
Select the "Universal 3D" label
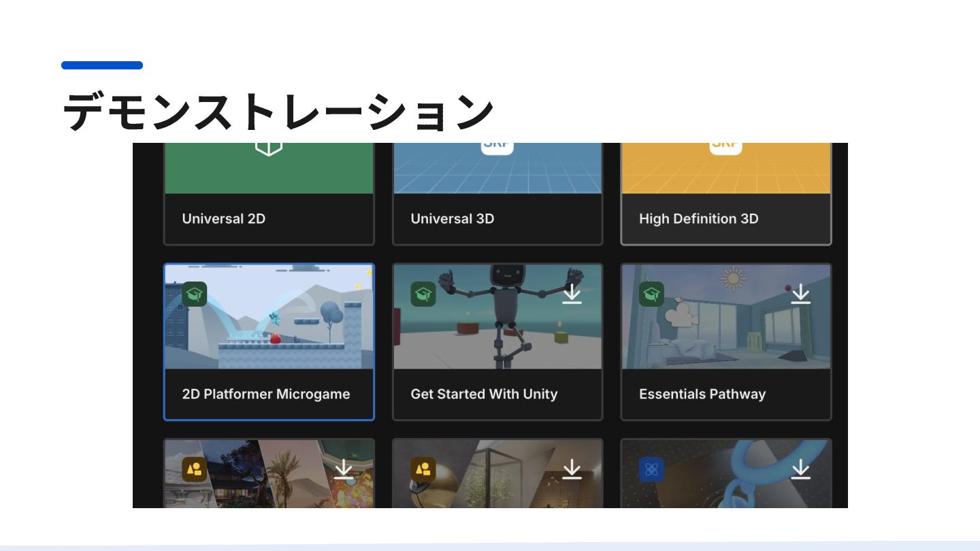tap(453, 219)
